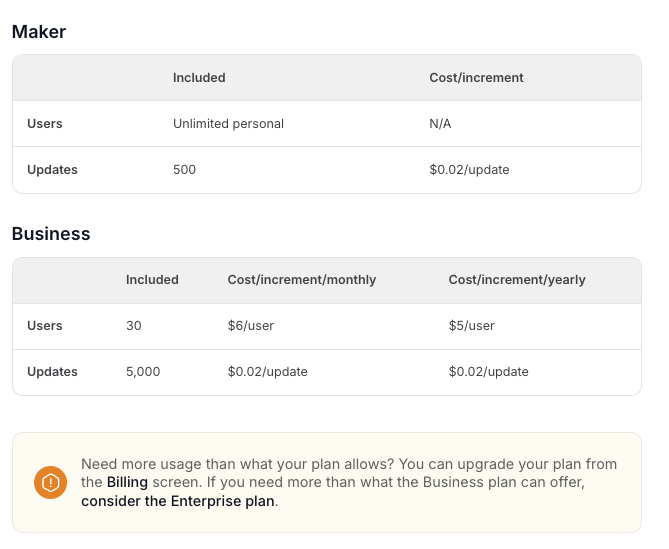Select the Cost/increment/yearly column header

(x=517, y=280)
